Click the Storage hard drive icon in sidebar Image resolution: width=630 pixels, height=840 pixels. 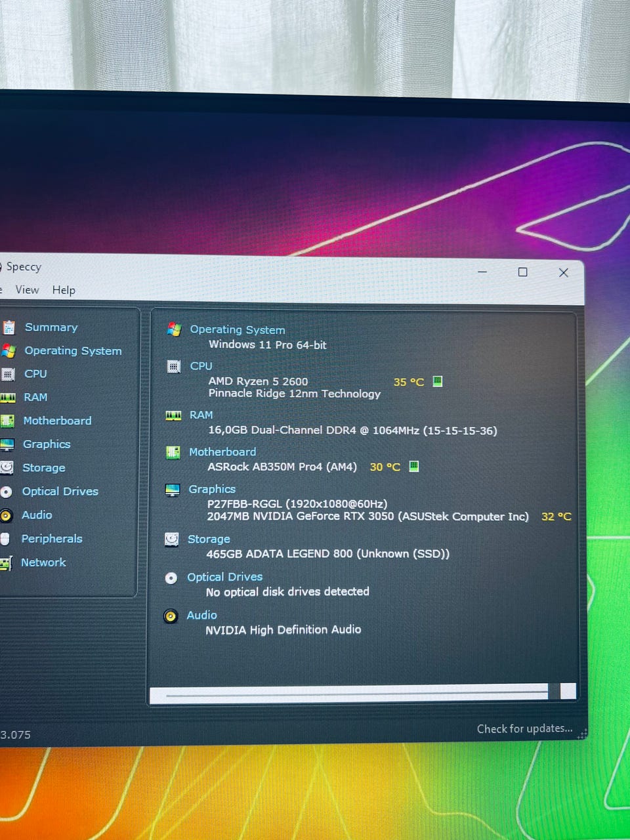7,467
